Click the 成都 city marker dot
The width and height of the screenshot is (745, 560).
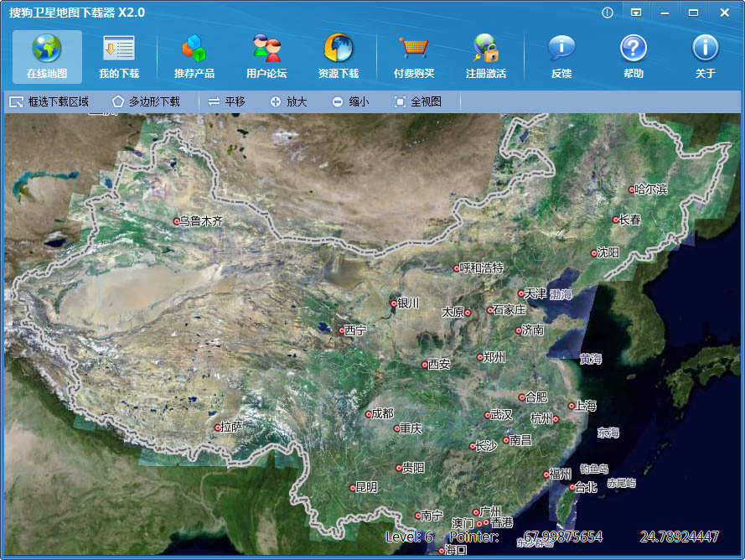[368, 414]
